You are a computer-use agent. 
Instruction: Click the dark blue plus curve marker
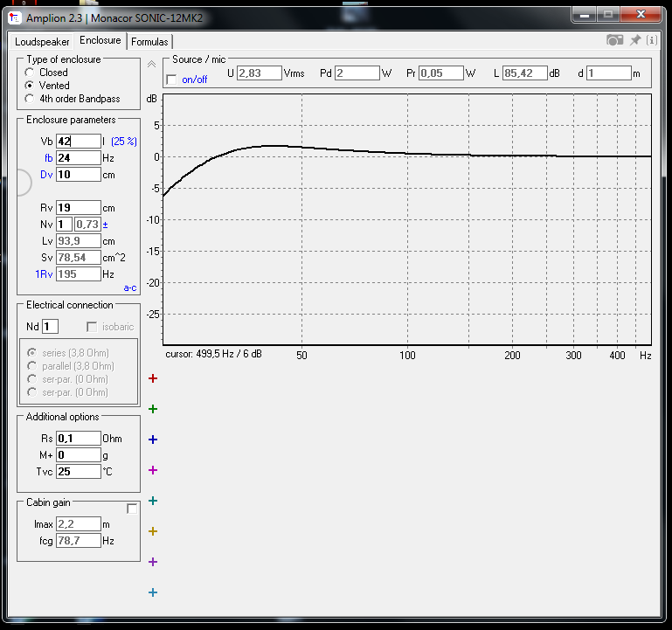click(153, 440)
